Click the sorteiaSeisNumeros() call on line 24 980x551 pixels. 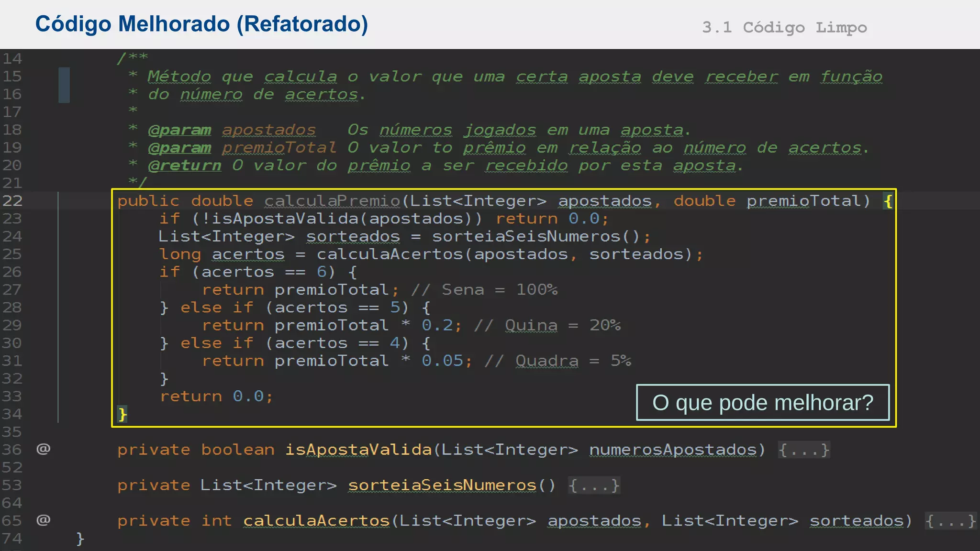pyautogui.click(x=535, y=236)
